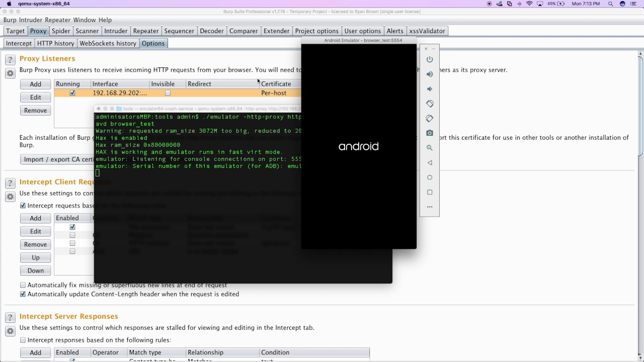Click the Bluetooth icon in menu bar
This screenshot has width=644, height=362.
coord(519,4)
